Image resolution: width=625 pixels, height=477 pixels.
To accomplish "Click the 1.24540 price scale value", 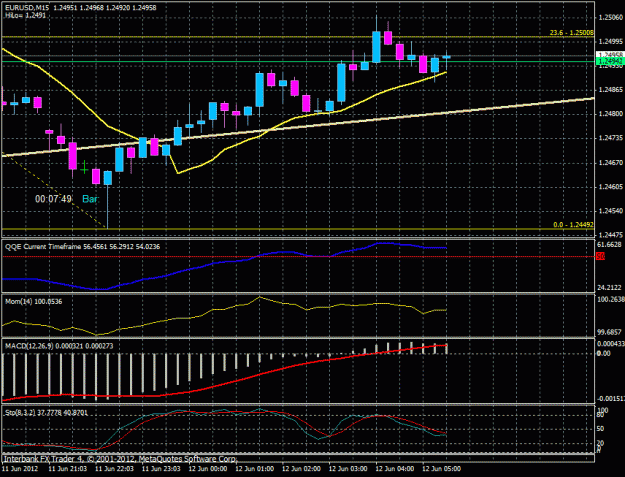I will pos(611,211).
